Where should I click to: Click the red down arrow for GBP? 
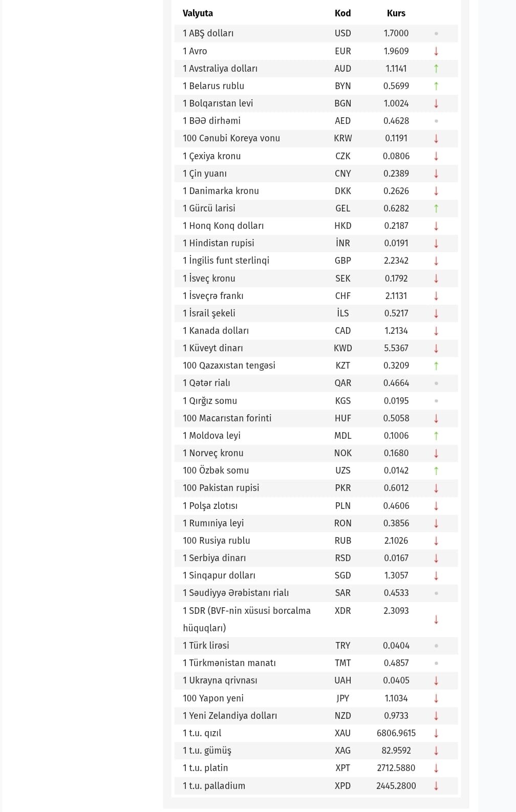pos(436,261)
